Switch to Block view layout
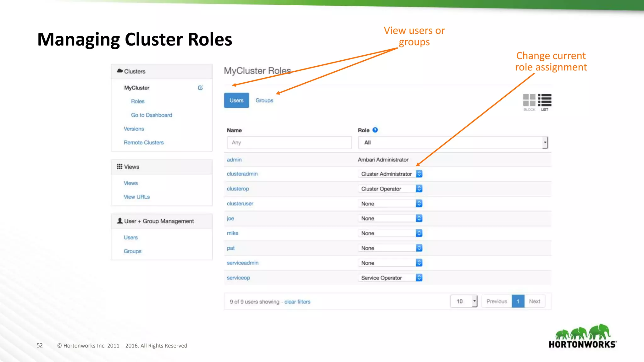This screenshot has height=362, width=644. coord(529,102)
